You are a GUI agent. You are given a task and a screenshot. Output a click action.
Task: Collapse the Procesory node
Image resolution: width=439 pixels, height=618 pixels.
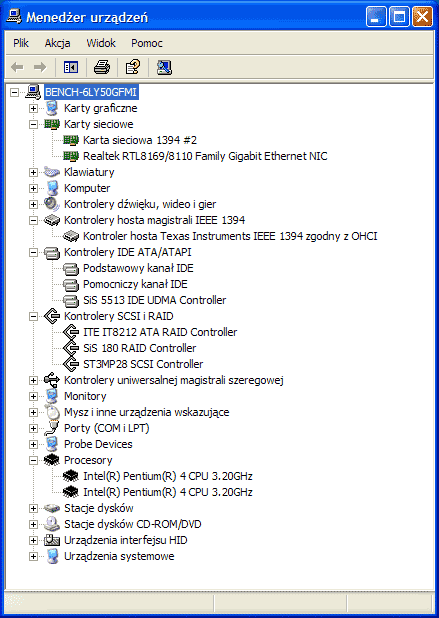33,460
